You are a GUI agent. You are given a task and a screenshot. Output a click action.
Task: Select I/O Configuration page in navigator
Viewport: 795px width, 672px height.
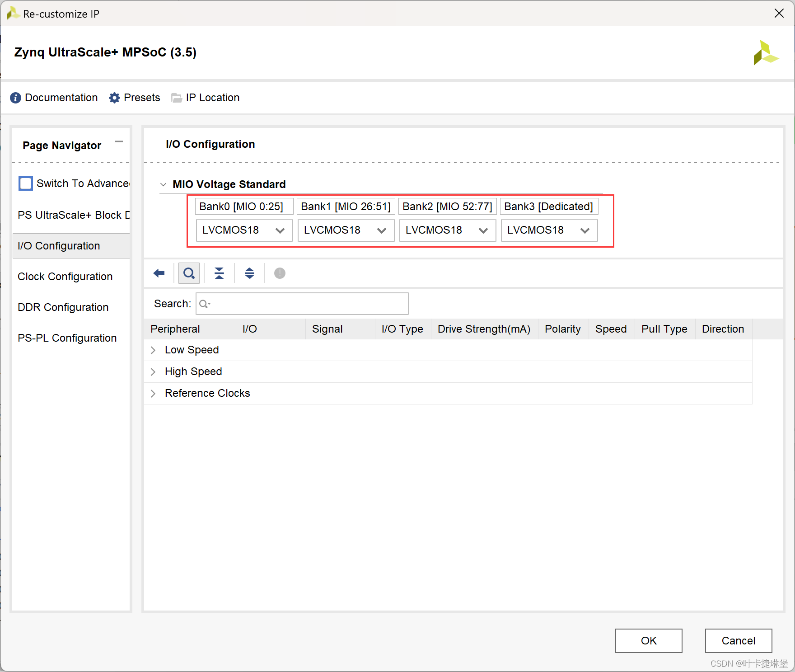71,246
